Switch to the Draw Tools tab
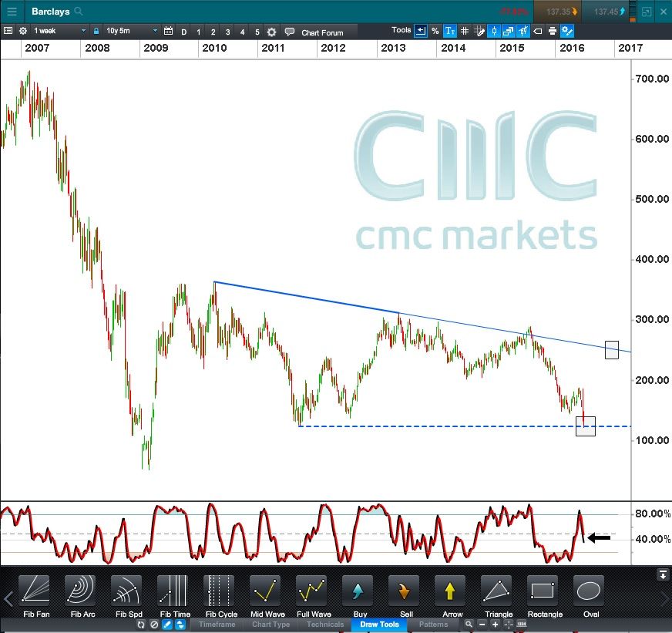Viewport: 672px width, 633px height. (379, 625)
